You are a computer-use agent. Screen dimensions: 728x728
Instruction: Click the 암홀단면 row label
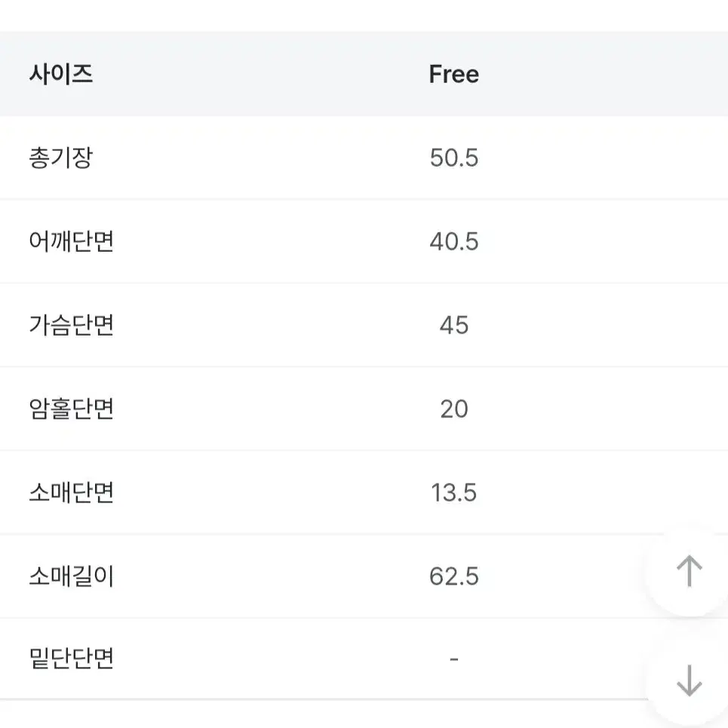pos(71,409)
